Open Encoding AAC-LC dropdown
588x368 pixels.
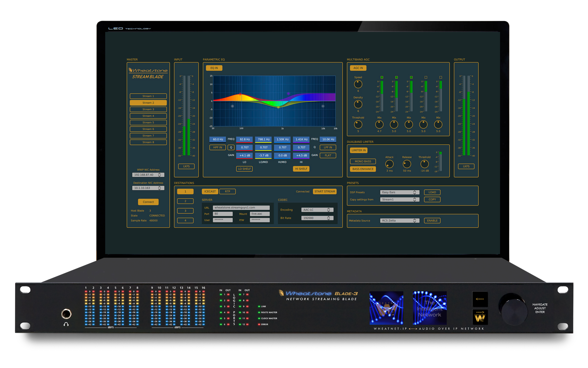click(x=317, y=209)
